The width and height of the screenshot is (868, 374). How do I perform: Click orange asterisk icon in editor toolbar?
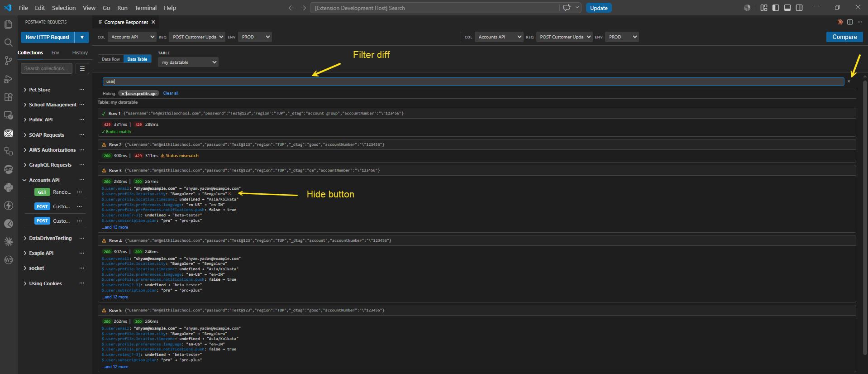840,22
